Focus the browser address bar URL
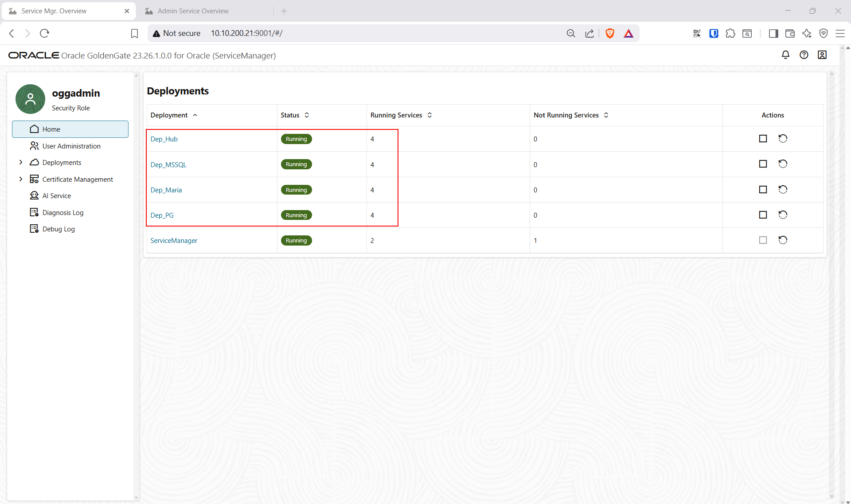This screenshot has height=504, width=851. [x=246, y=33]
